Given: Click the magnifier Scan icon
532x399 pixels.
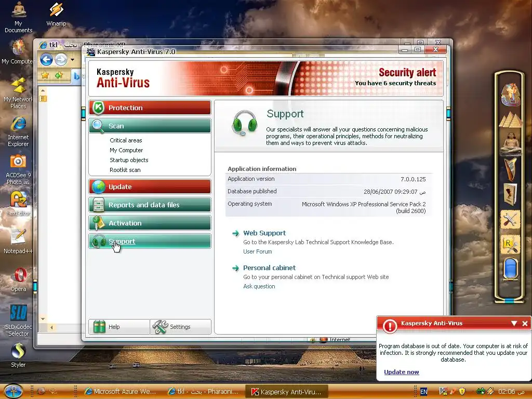Looking at the screenshot, I should pos(98,126).
